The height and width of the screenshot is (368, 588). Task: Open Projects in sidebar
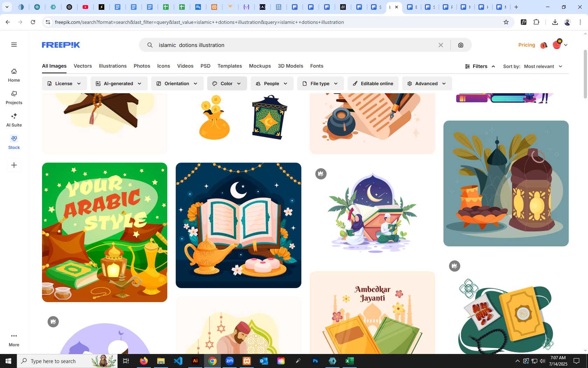tap(14, 98)
